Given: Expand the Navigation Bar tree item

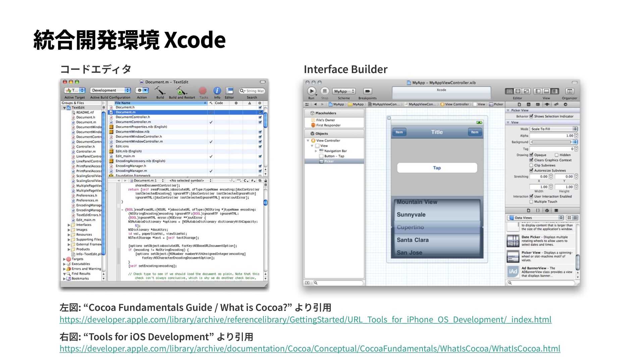Looking at the screenshot, I should click(316, 151).
